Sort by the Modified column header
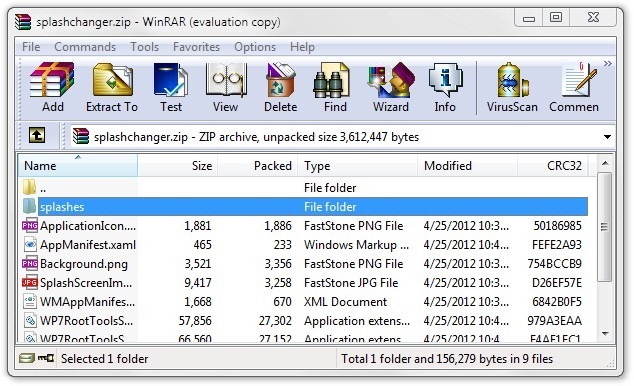Image resolution: width=634 pixels, height=386 pixels. (467, 165)
